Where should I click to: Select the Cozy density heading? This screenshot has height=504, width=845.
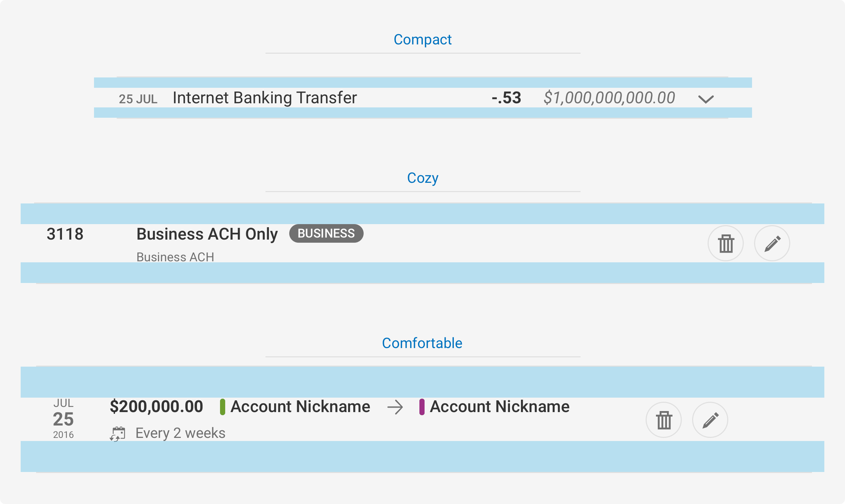(x=422, y=178)
